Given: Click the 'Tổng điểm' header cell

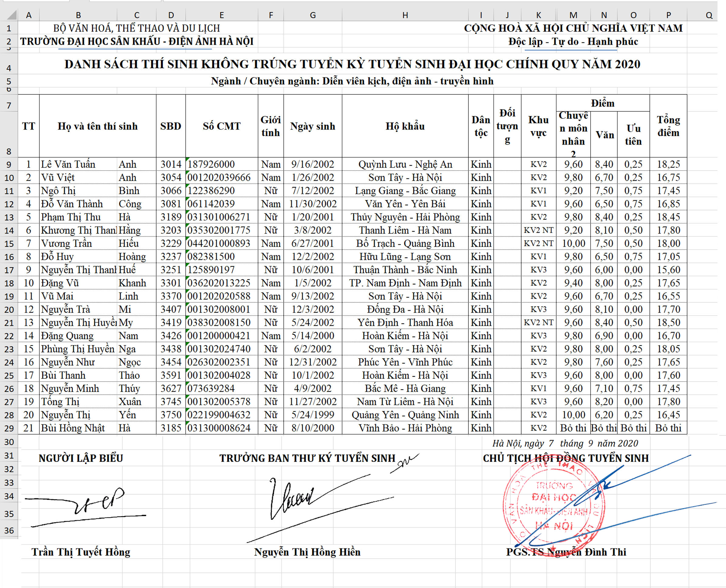Looking at the screenshot, I should 668,126.
